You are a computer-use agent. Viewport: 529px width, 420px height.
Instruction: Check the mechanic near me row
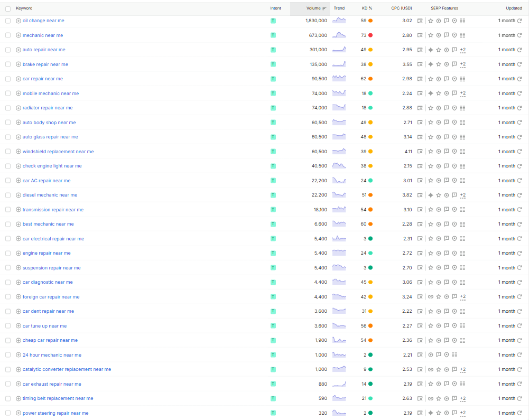coord(8,35)
